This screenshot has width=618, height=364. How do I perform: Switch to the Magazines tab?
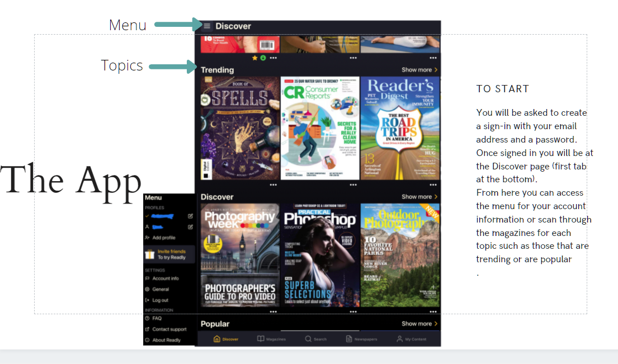[272, 339]
